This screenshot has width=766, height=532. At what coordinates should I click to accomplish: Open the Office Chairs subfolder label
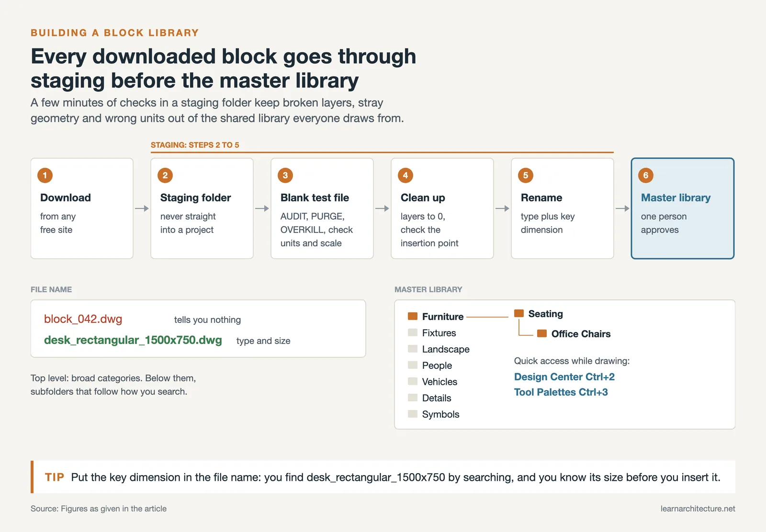581,334
